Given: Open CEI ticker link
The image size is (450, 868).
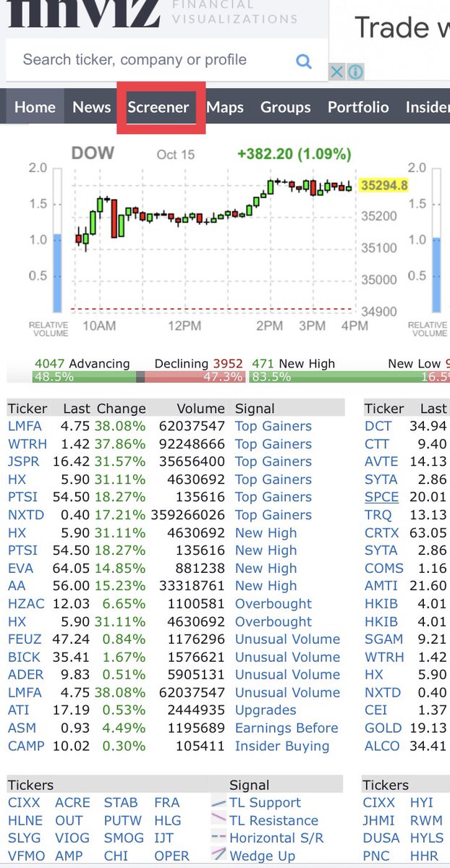Looking at the screenshot, I should [376, 710].
